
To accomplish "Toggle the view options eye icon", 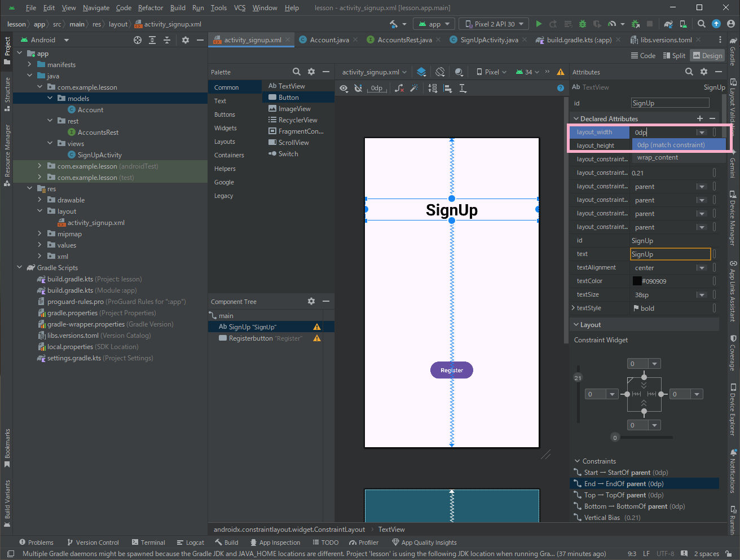I will (344, 88).
